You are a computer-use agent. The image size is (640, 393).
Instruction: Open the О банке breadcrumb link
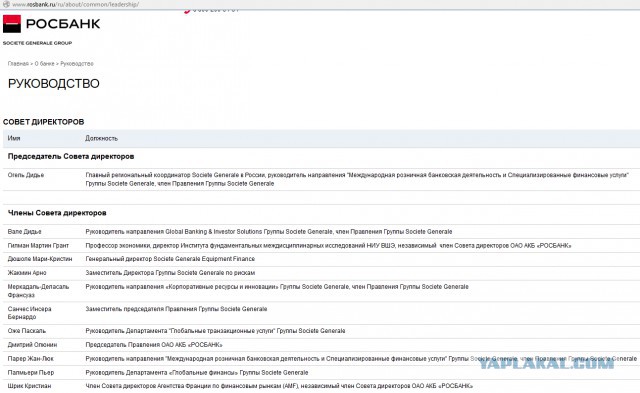tap(44, 64)
